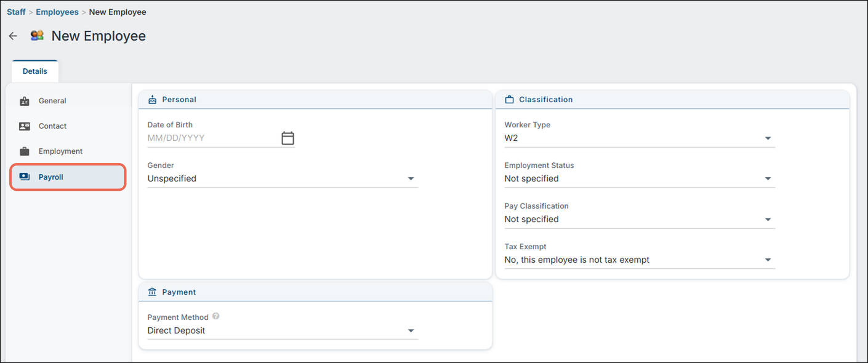Click the Tax Exempt label

click(526, 247)
